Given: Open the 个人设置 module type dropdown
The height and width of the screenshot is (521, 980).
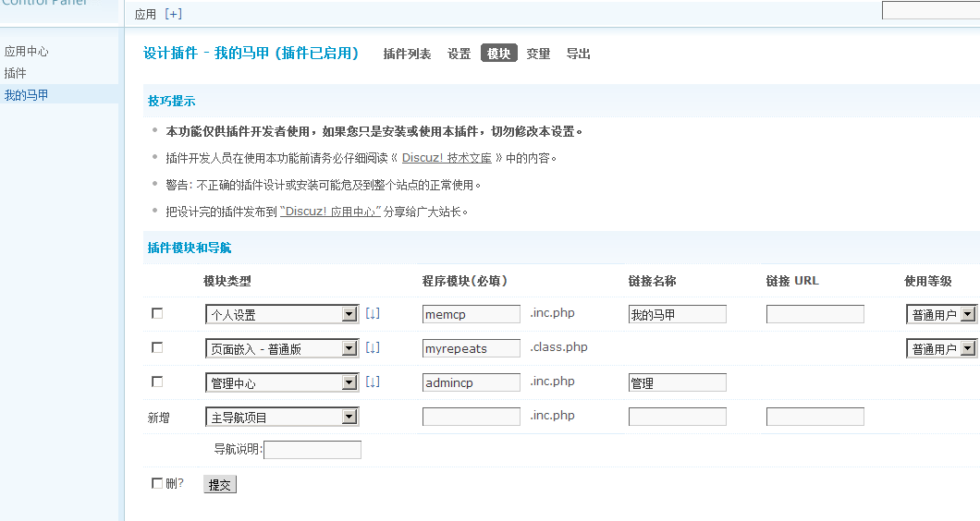Looking at the screenshot, I should point(349,315).
